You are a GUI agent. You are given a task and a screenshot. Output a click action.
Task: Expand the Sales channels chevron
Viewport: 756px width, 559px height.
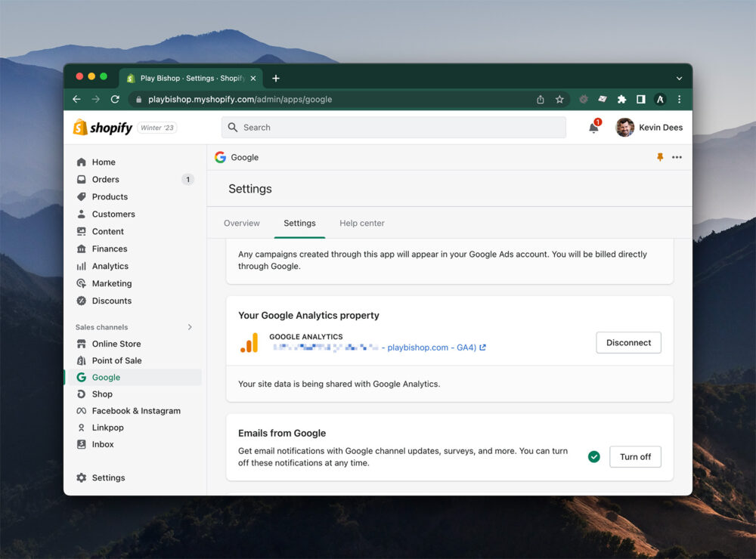pos(190,327)
